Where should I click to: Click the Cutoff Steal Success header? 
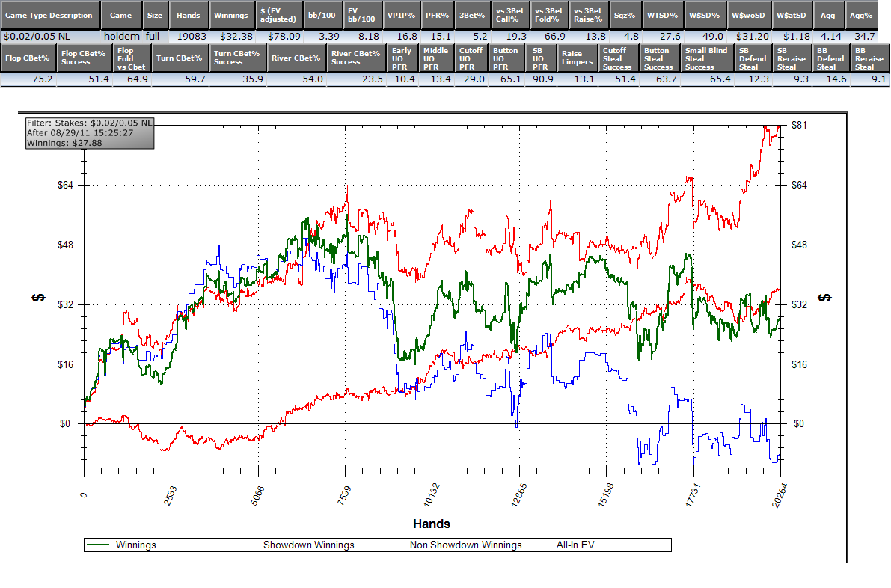[618, 58]
